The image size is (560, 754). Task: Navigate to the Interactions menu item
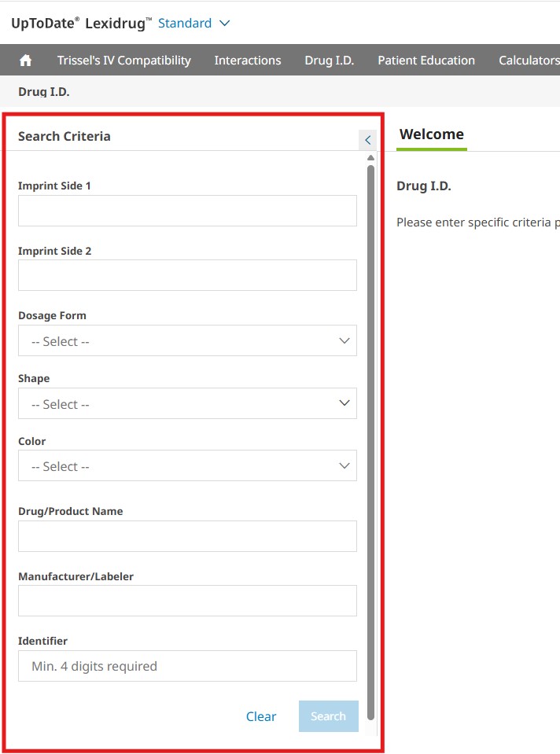248,61
